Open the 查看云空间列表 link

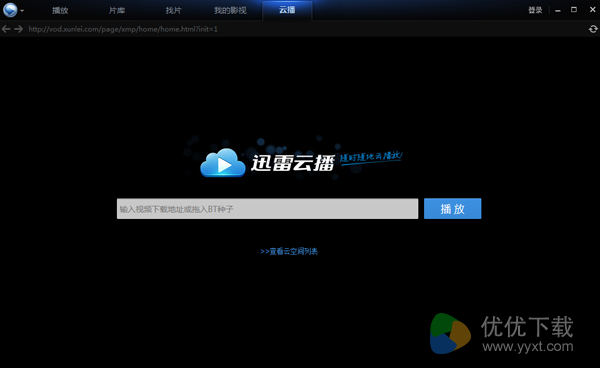click(289, 251)
